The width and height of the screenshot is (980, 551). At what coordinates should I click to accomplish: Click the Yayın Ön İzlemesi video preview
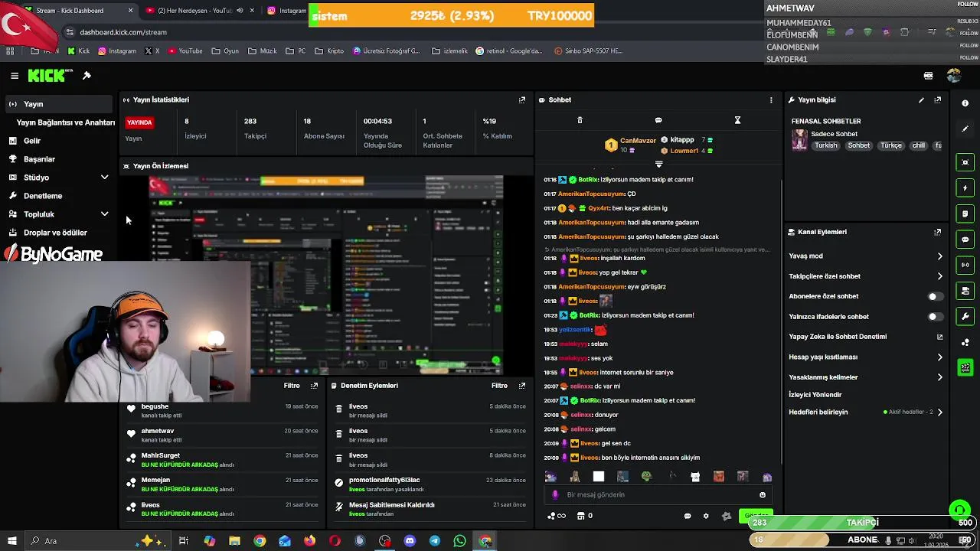tap(326, 274)
